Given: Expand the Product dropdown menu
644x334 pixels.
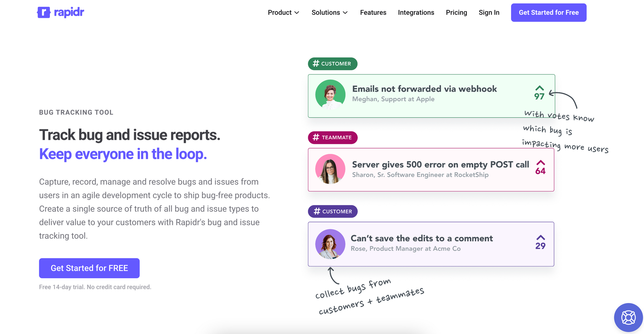Looking at the screenshot, I should pos(283,13).
